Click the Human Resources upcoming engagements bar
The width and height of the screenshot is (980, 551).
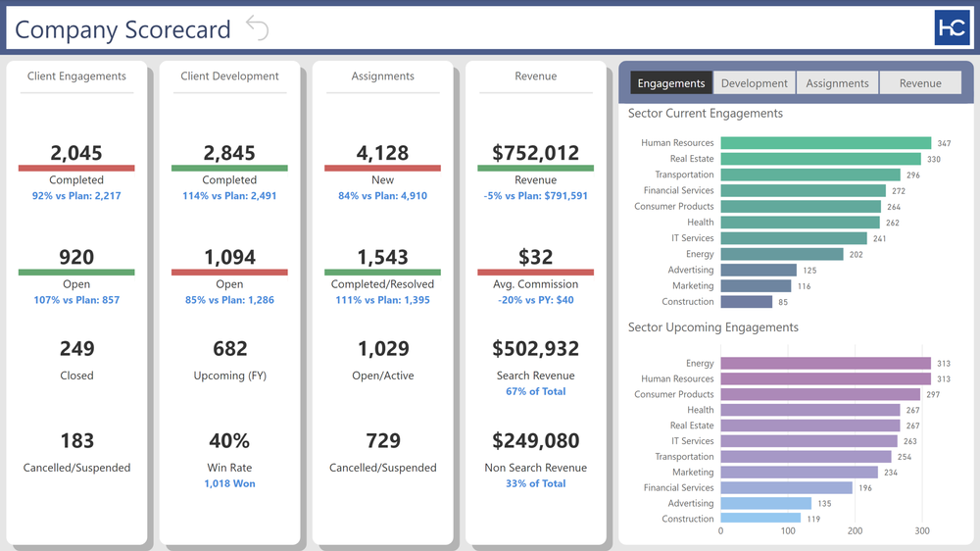[x=825, y=379]
